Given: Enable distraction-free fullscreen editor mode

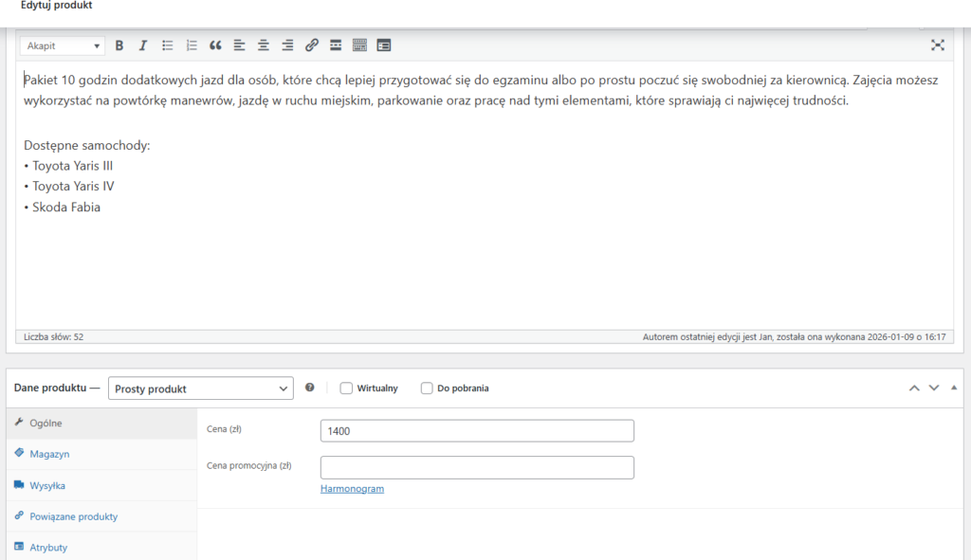Looking at the screenshot, I should pos(937,45).
